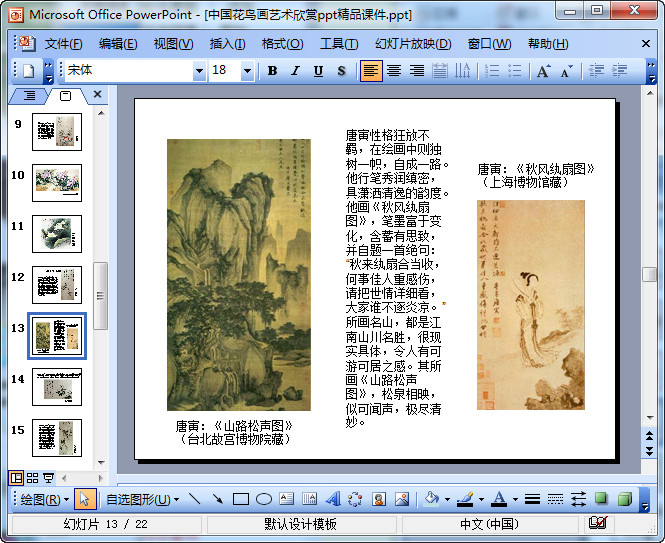Viewport: 665px width, 543px height.
Task: Switch to the Outline tab
Action: [29, 95]
